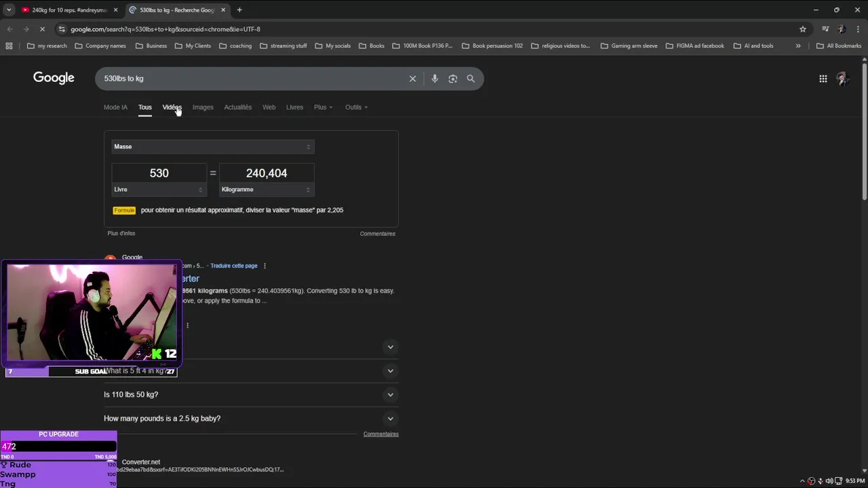Show hidden system tray icons
The height and width of the screenshot is (488, 868).
click(802, 481)
